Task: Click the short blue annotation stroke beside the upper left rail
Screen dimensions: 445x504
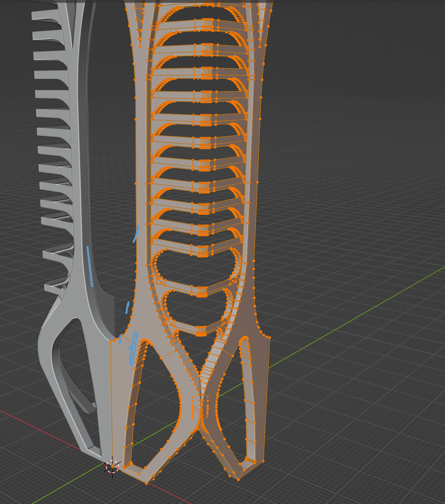Action: click(x=136, y=234)
